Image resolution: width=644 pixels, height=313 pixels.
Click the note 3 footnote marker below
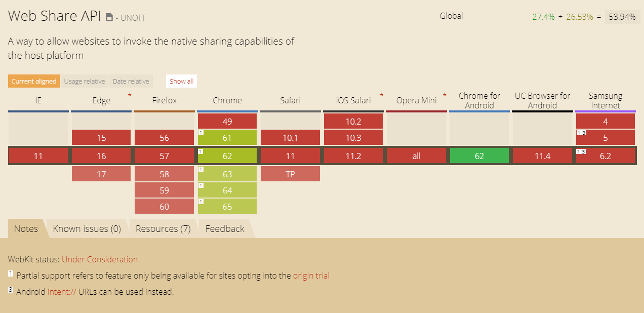point(10,289)
